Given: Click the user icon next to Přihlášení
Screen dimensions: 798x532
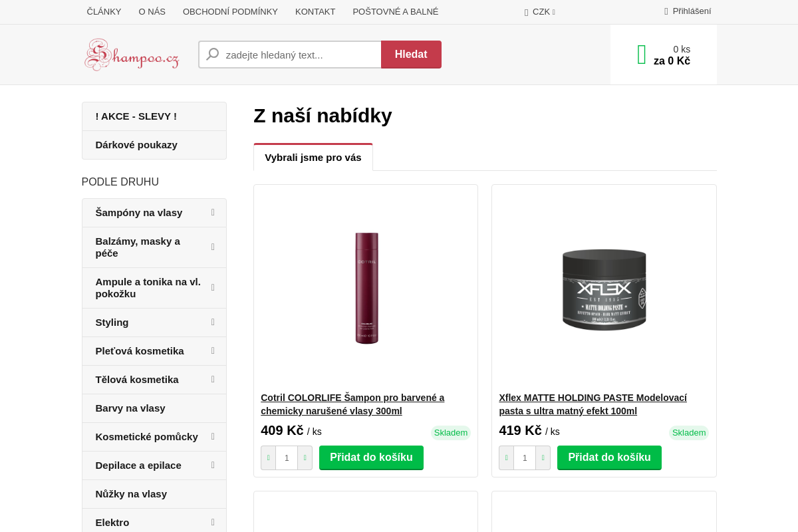Looking at the screenshot, I should click(x=665, y=11).
